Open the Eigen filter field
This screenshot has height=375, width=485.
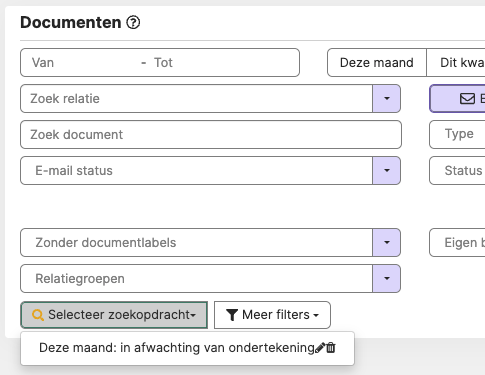[x=457, y=243]
